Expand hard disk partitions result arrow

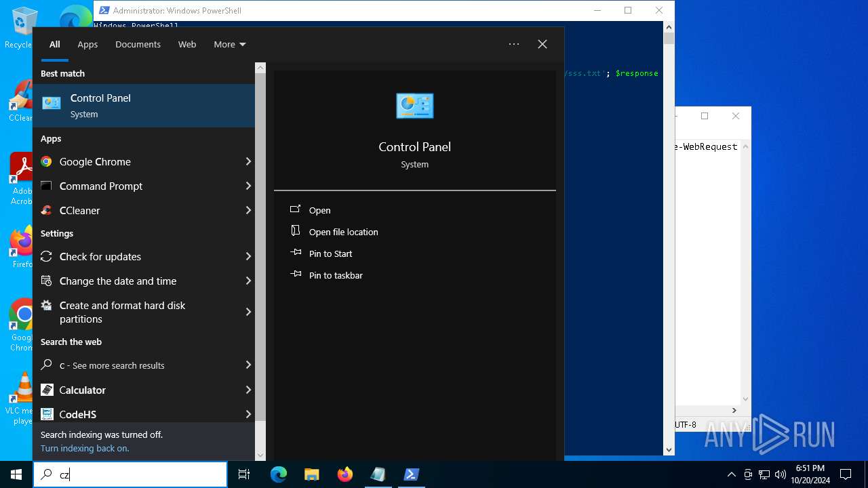click(x=248, y=312)
